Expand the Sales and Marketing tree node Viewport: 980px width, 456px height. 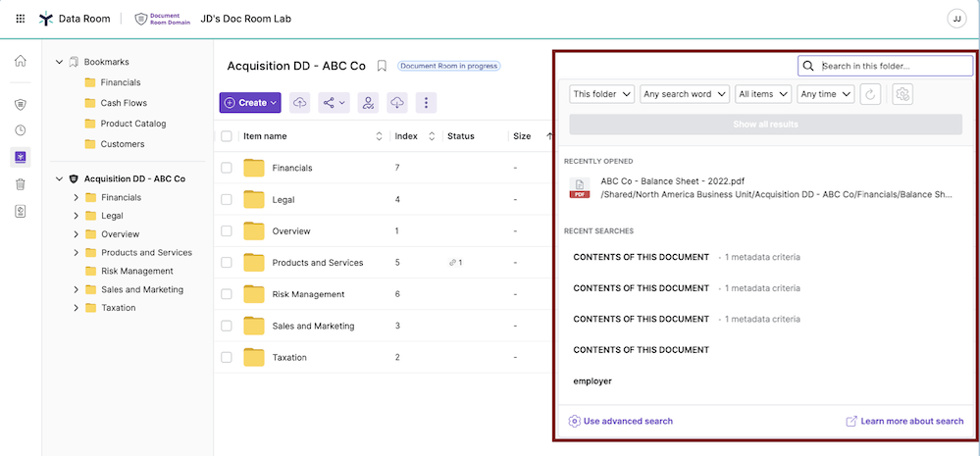click(x=77, y=290)
